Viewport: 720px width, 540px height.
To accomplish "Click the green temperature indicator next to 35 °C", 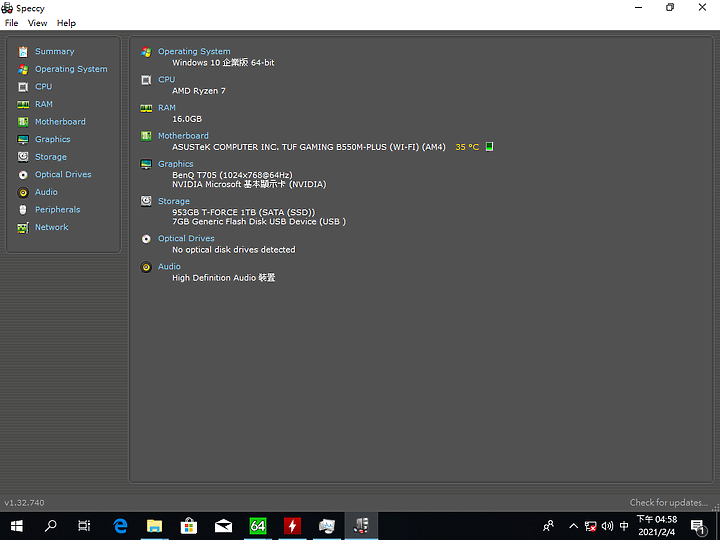I will [x=489, y=146].
